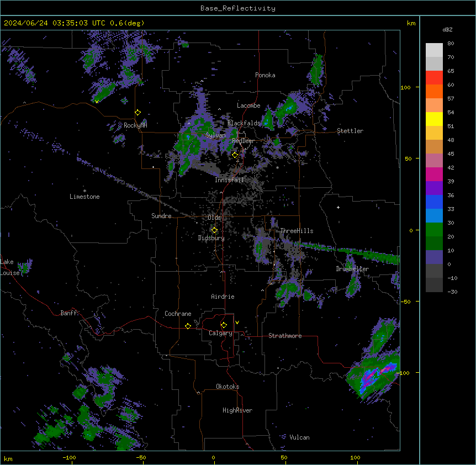
Task: Click the km unit label at top right
Action: (411, 23)
